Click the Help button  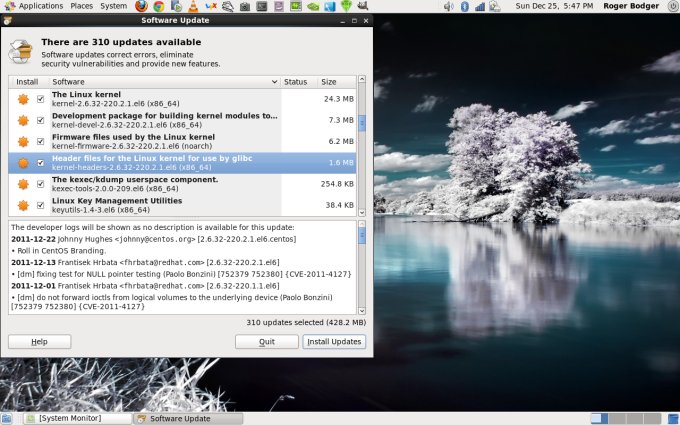click(x=39, y=342)
